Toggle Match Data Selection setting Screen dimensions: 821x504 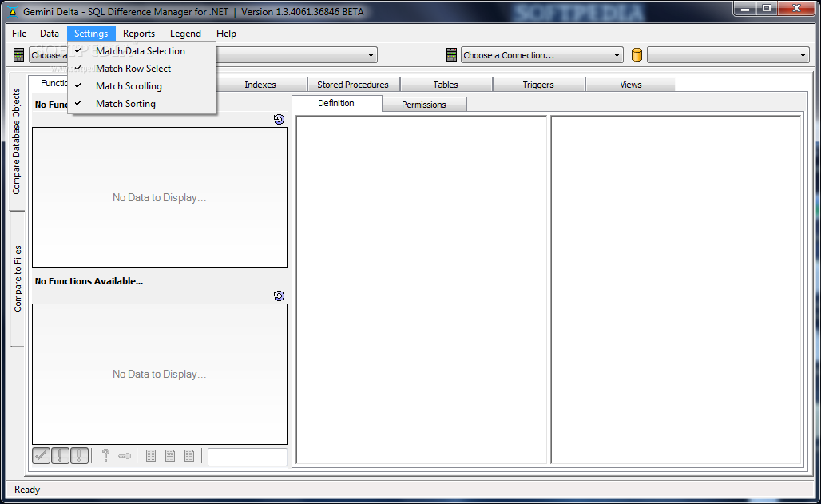tap(142, 51)
